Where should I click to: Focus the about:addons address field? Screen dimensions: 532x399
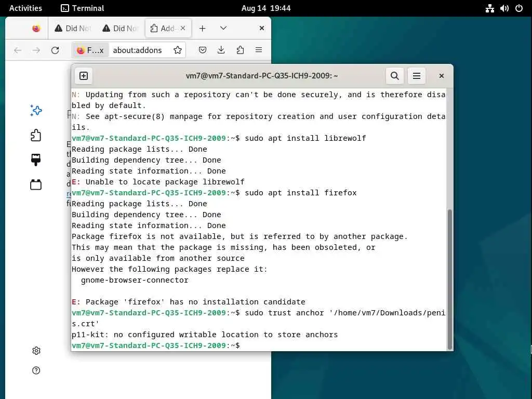[x=137, y=50]
